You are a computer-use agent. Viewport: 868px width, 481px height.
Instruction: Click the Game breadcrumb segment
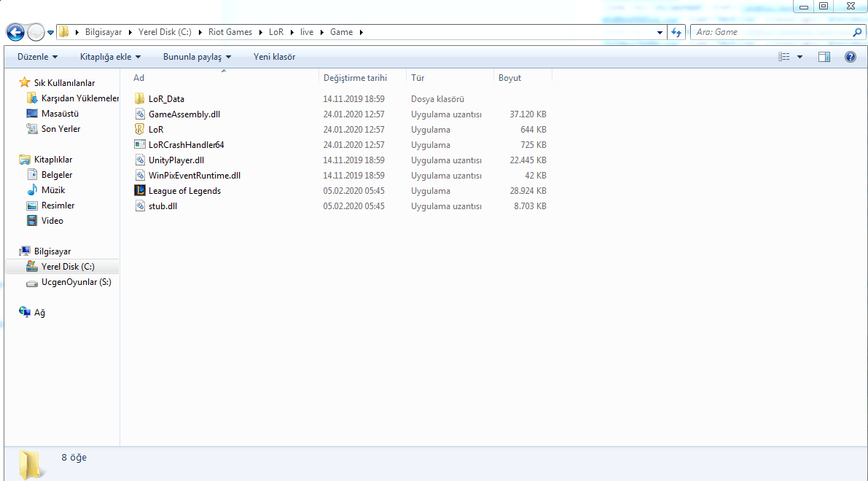pos(341,32)
